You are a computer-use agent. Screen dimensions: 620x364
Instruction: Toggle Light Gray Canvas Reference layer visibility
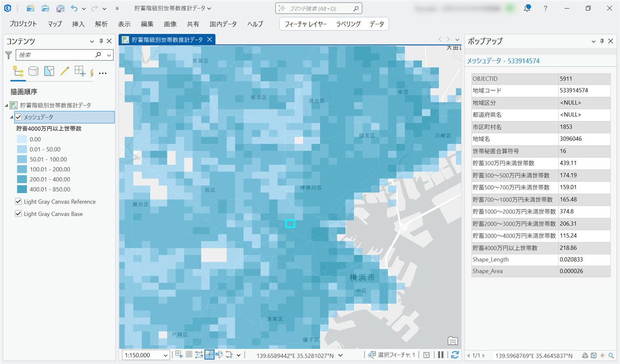19,201
